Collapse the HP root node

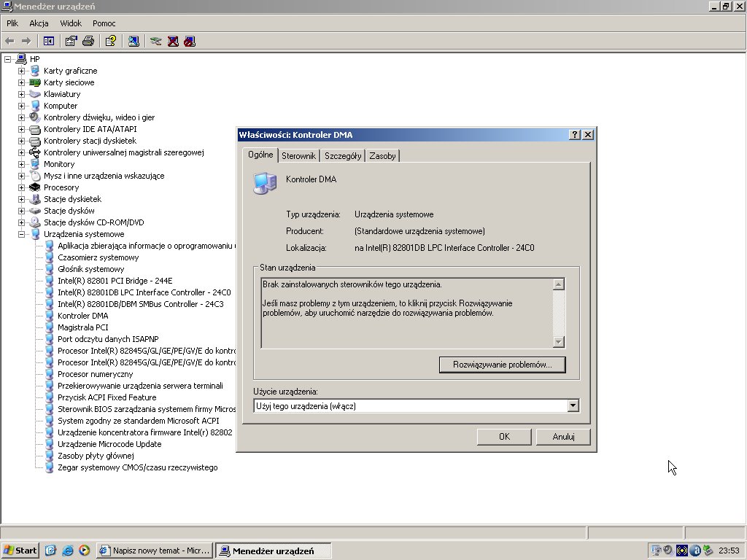(x=7, y=59)
